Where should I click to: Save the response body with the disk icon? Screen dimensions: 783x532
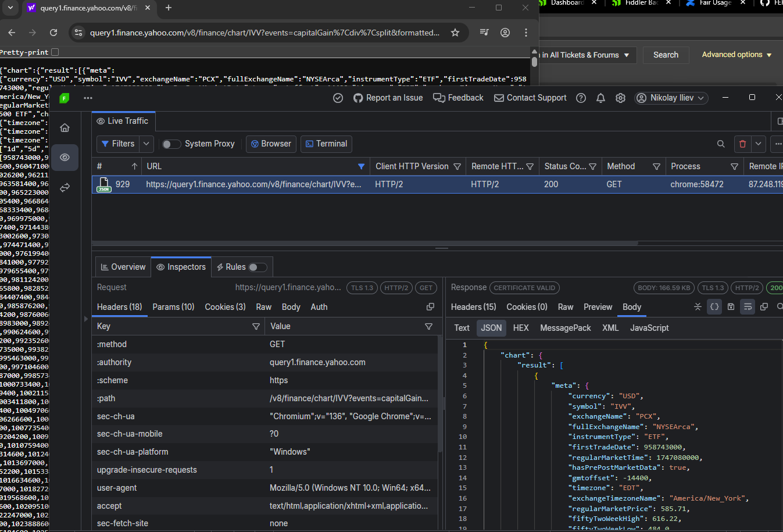pyautogui.click(x=731, y=306)
